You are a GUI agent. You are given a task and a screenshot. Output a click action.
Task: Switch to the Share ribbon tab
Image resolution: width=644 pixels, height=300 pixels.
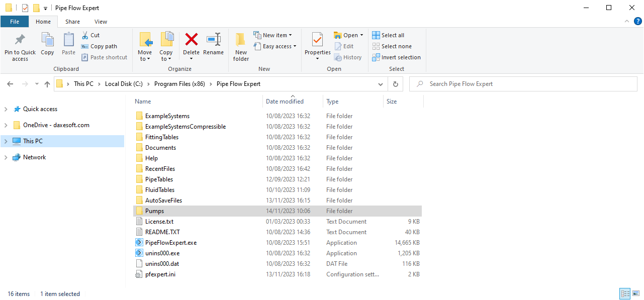(x=72, y=22)
